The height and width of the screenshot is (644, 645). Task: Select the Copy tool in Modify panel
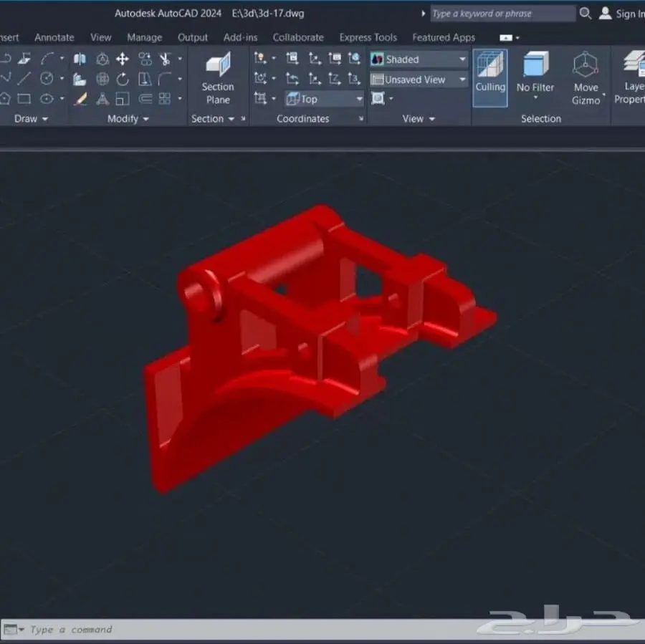point(145,59)
